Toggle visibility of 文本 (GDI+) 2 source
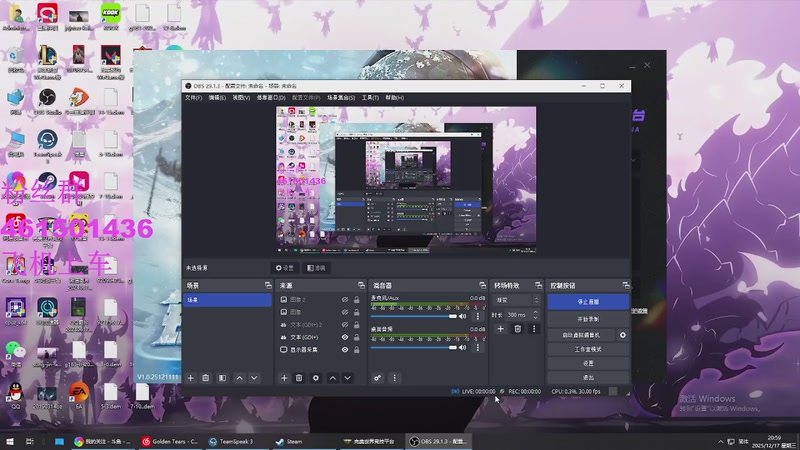 [345, 324]
